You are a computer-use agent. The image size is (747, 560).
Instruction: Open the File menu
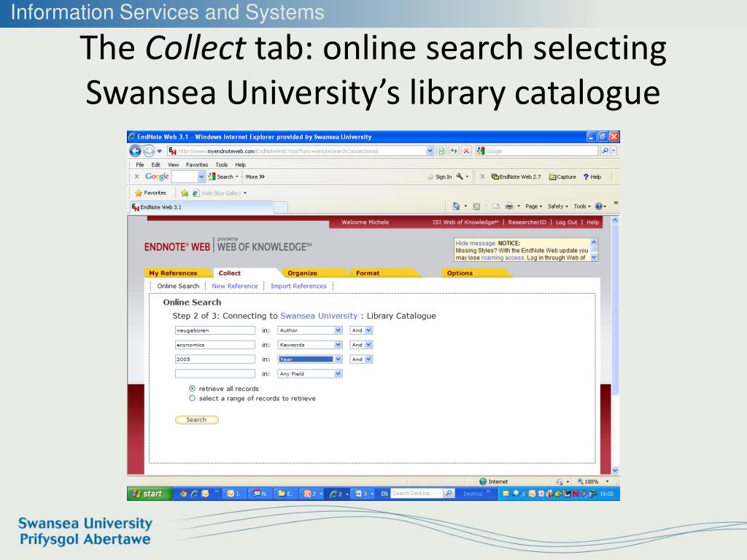click(x=140, y=165)
